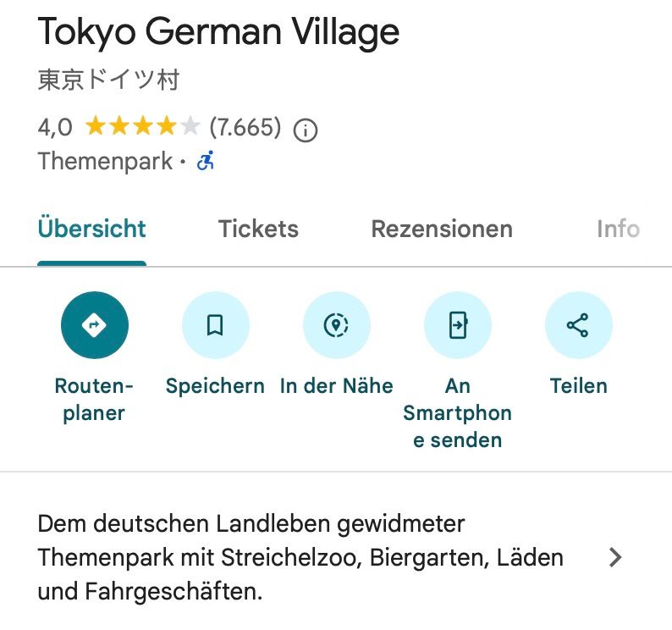Viewport: 672px width, 630px height.
Task: Click the Teilen text label
Action: pos(578,386)
